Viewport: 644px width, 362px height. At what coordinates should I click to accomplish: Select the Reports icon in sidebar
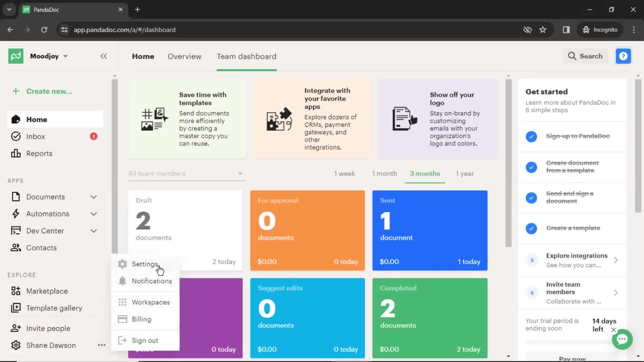(16, 154)
